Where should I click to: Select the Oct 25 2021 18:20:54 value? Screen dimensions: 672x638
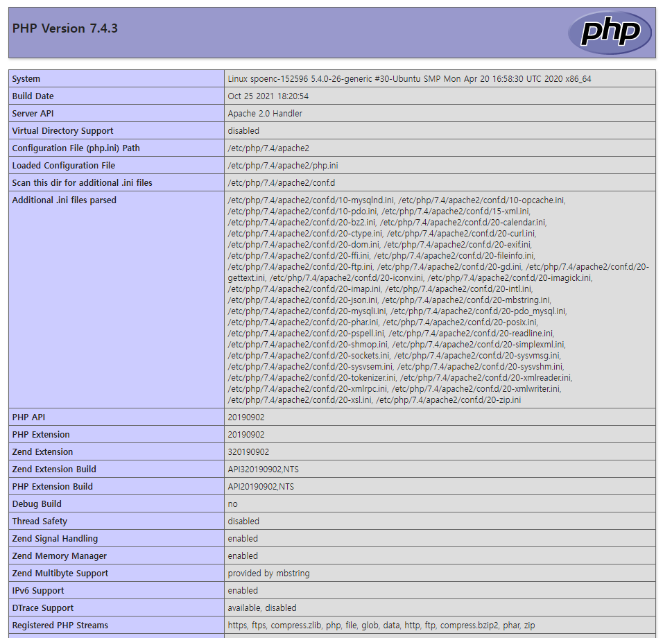[268, 96]
